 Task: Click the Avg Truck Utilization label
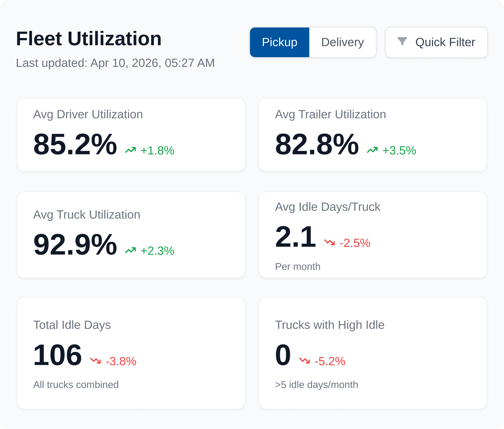87,215
